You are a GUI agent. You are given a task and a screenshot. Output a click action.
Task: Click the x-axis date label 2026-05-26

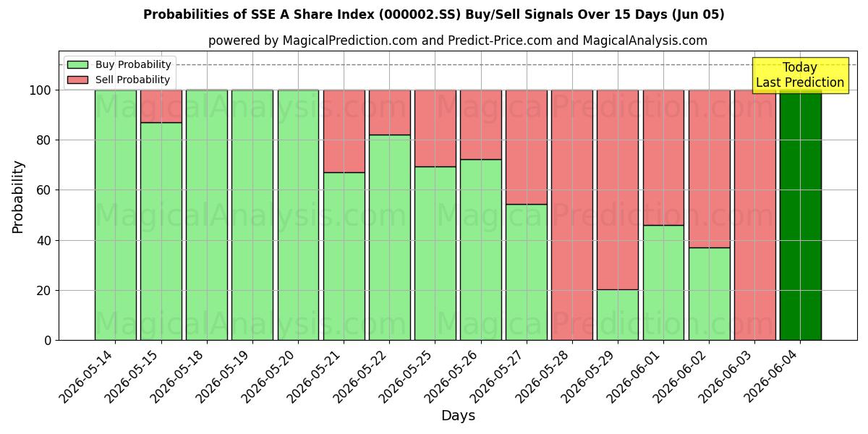(453, 375)
